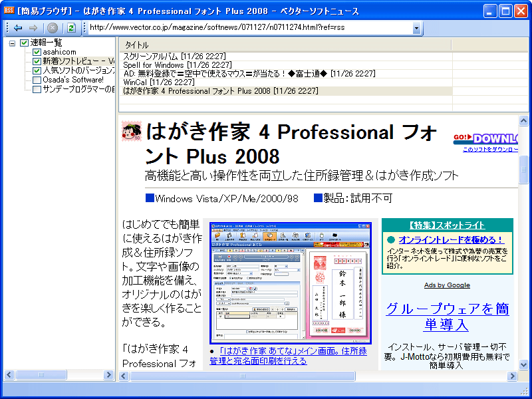
Task: Open 「はがき作家 あてな」メイン画面 caption link
Action: 288,356
